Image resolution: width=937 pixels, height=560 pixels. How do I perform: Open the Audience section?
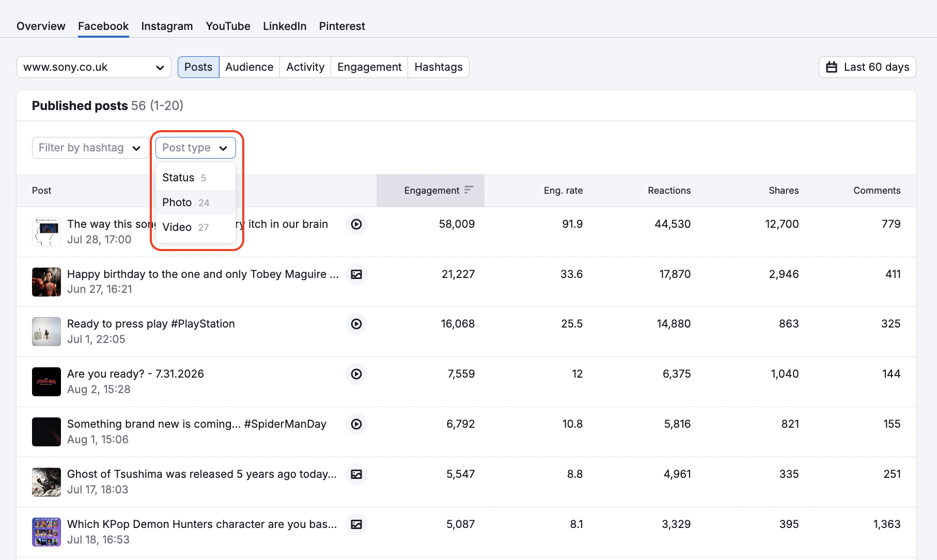coord(249,67)
